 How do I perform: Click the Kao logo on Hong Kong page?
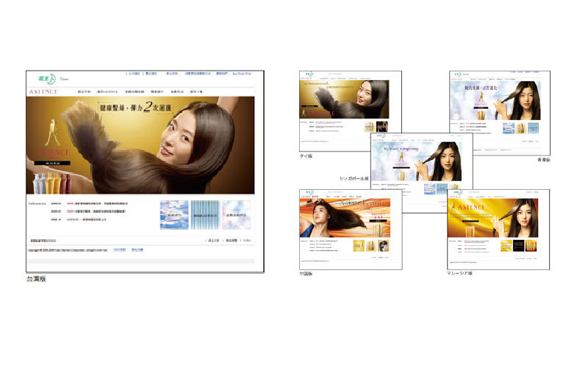[x=459, y=74]
